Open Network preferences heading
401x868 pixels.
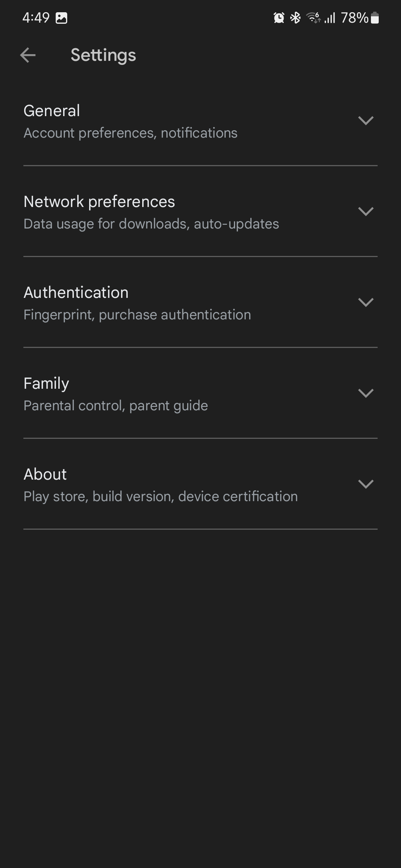coord(99,201)
